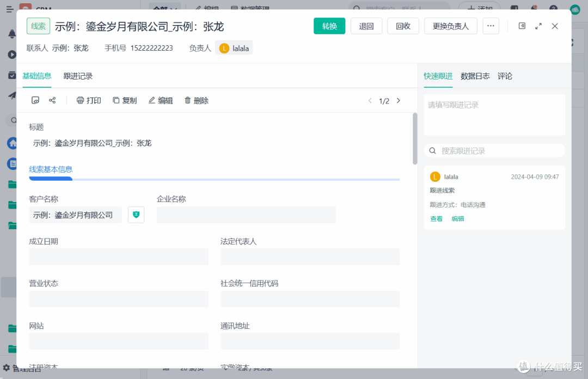Click the 请填写跟进记录 text area
Screen dimensions: 588x379
pos(494,114)
